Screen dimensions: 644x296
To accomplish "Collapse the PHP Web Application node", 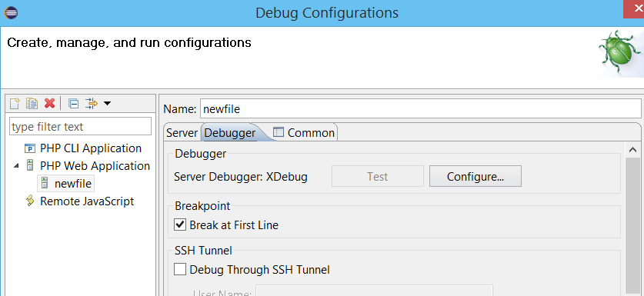I will pos(16,166).
